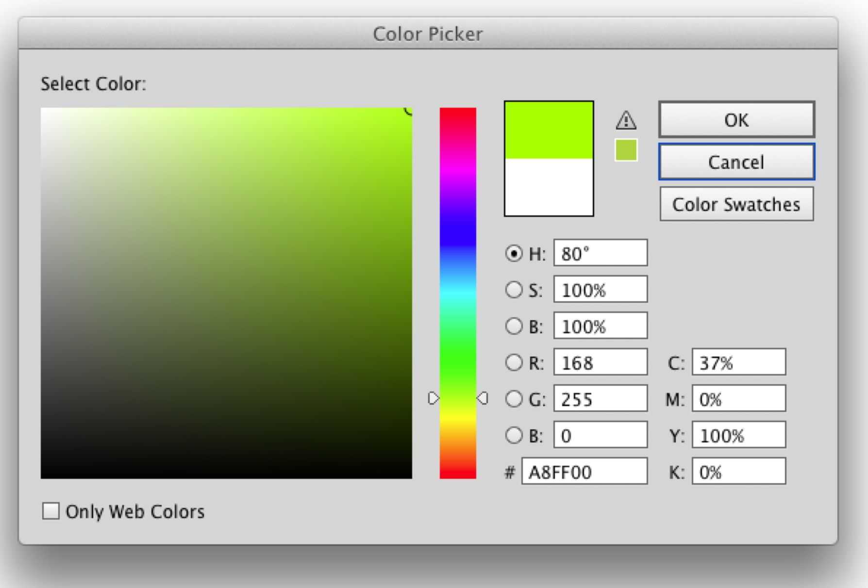Click the M magenta field showing 0%
This screenshot has width=868, height=588.
(x=739, y=398)
